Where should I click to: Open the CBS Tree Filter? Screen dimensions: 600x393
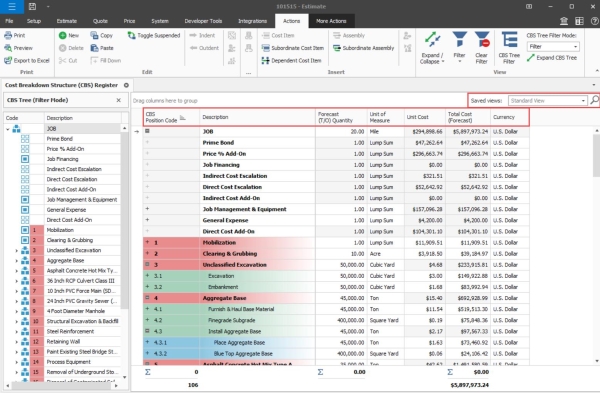tap(509, 48)
